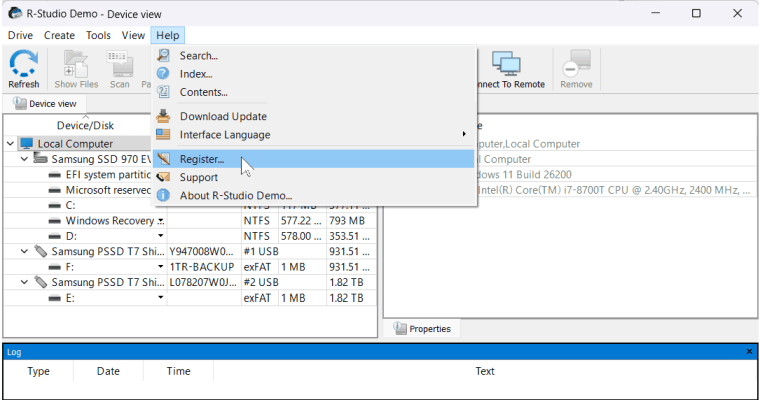Click the Contents menu icon
The height and width of the screenshot is (400, 760).
click(x=163, y=92)
